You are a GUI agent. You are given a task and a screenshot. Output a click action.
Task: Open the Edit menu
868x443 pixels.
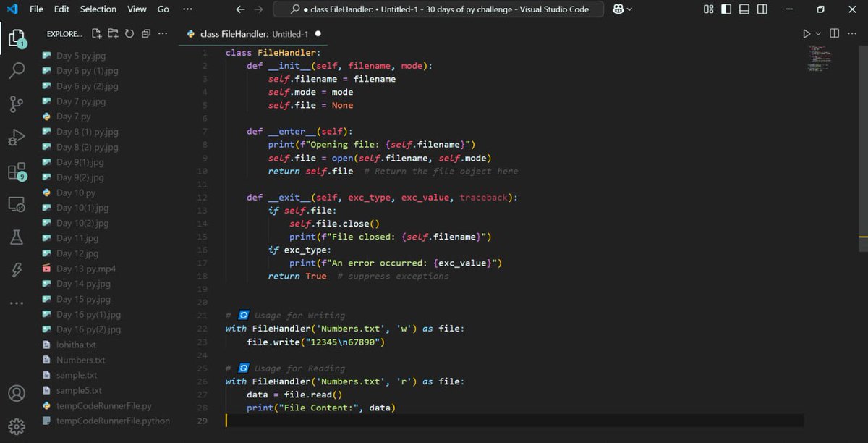(62, 9)
